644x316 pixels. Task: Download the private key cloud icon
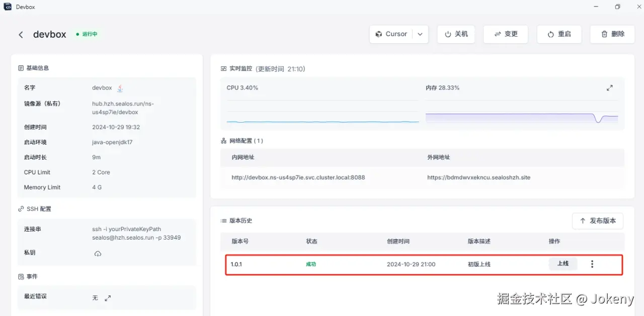pos(98,254)
